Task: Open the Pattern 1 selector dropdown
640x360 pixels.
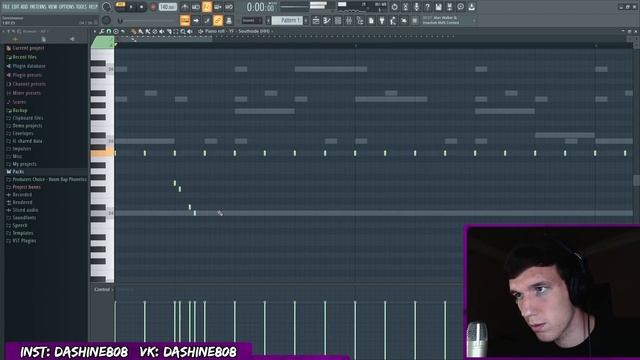Action: [x=287, y=20]
